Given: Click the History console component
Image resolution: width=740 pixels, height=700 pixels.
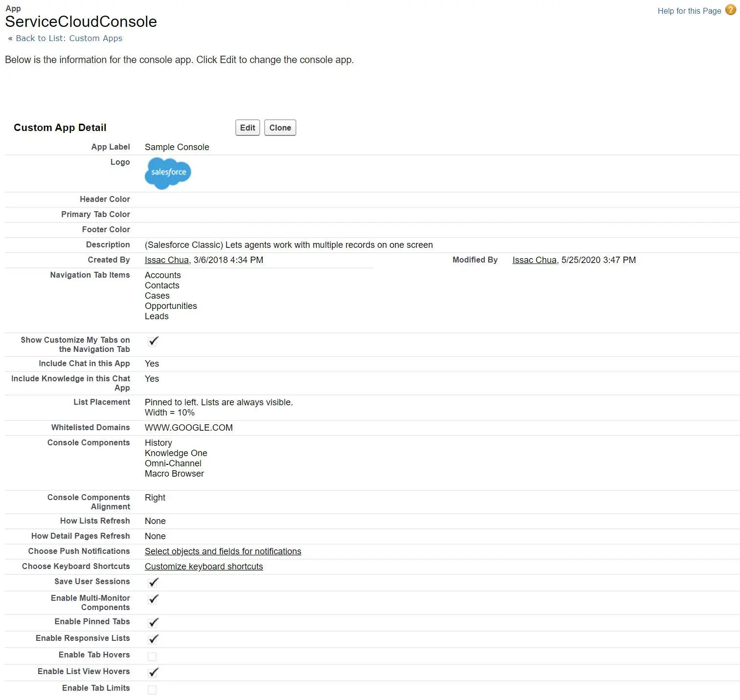Looking at the screenshot, I should [158, 443].
